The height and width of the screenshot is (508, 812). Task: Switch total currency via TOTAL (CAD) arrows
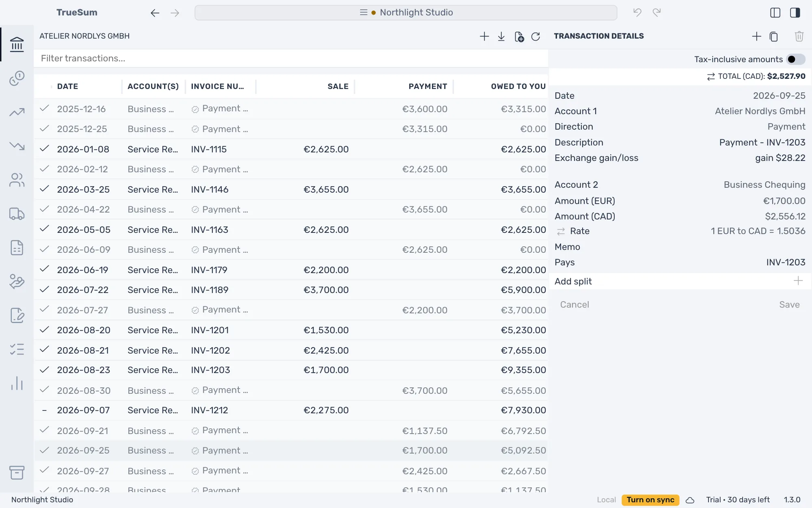(710, 76)
